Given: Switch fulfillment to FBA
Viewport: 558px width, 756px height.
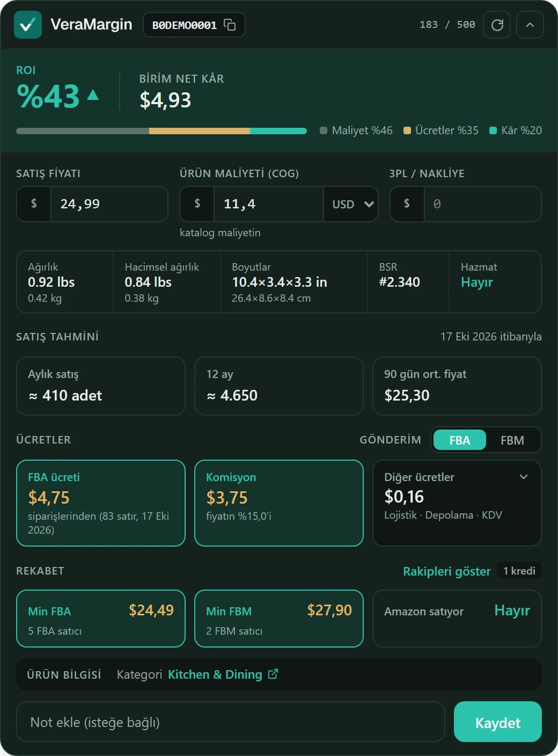Looking at the screenshot, I should pos(460,440).
